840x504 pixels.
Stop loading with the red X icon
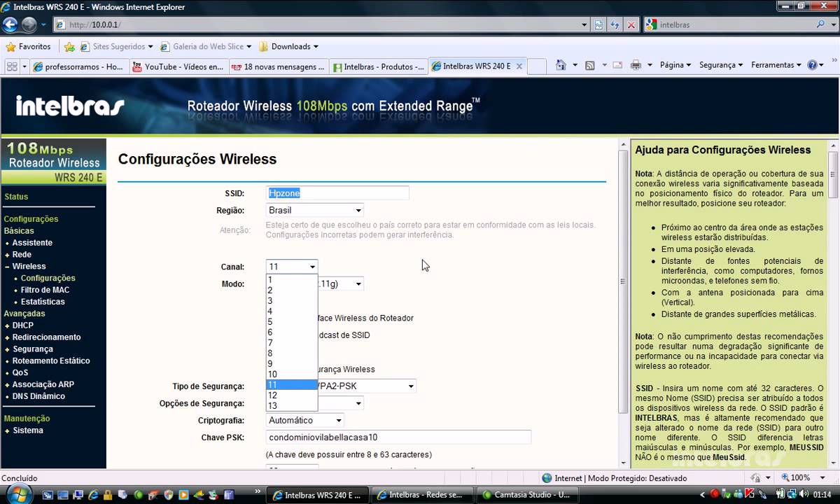tap(631, 24)
